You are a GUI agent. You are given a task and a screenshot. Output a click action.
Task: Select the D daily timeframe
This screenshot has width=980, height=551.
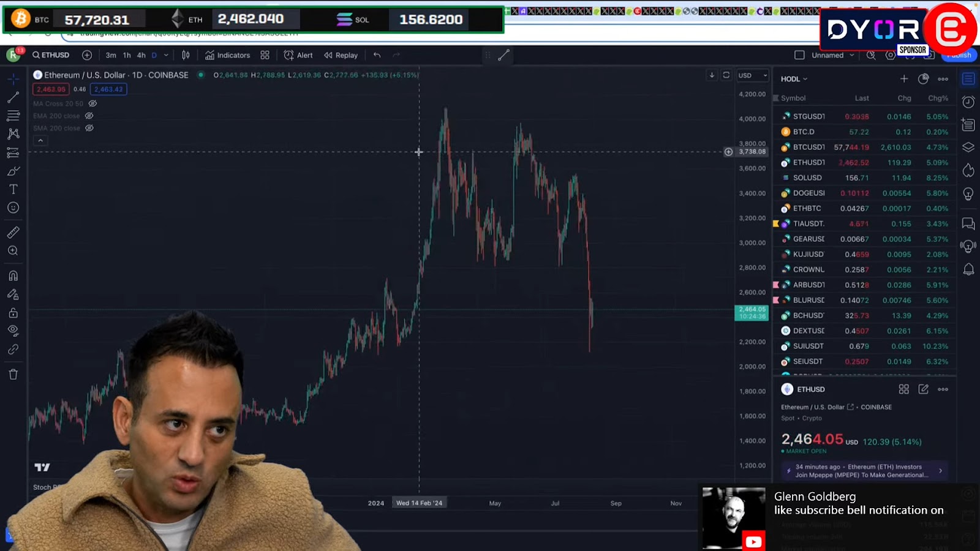(x=154, y=55)
